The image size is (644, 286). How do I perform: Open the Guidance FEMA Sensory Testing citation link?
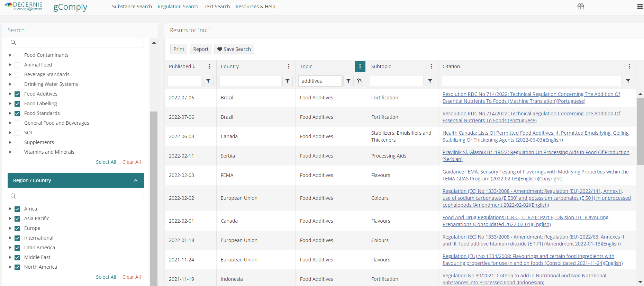click(536, 175)
